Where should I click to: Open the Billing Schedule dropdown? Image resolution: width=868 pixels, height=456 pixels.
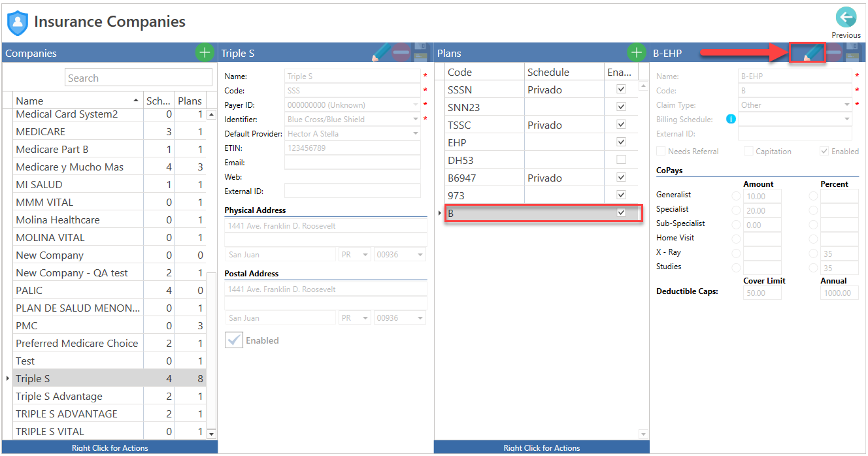847,119
